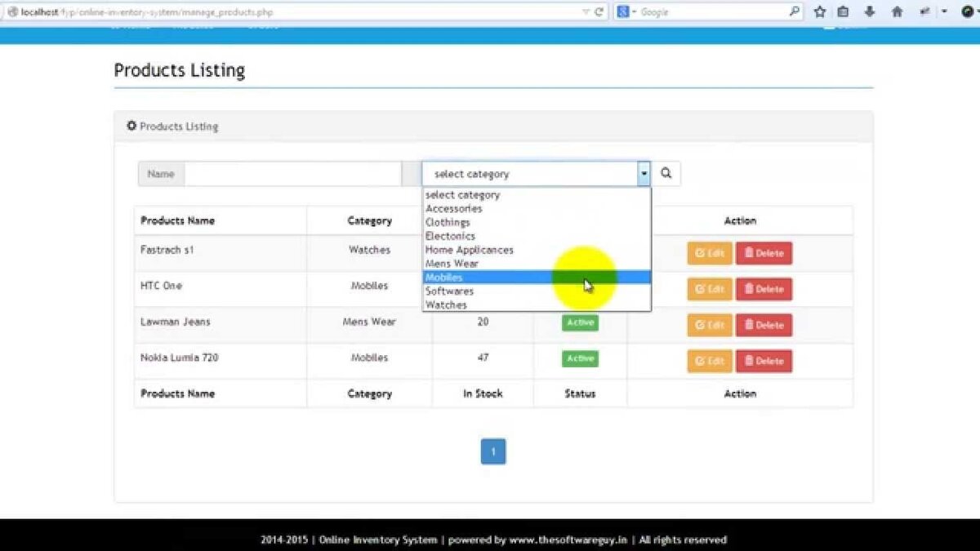980x551 pixels.
Task: Delete the Nokia Lumia 720 product
Action: tap(764, 361)
